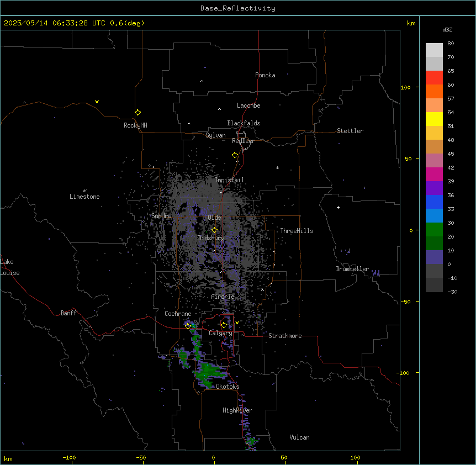This screenshot has width=476, height=465.
Task: Select the Vulcan label
Action: [x=300, y=437]
